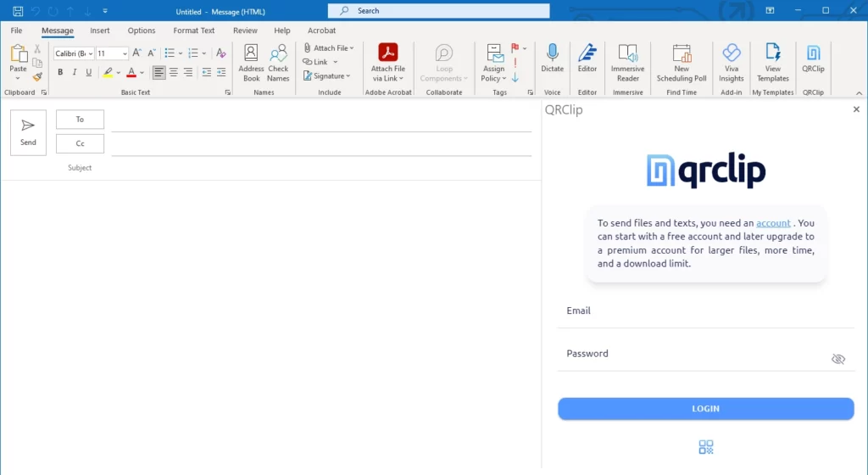Collapse the ribbon chevron

[x=860, y=93]
